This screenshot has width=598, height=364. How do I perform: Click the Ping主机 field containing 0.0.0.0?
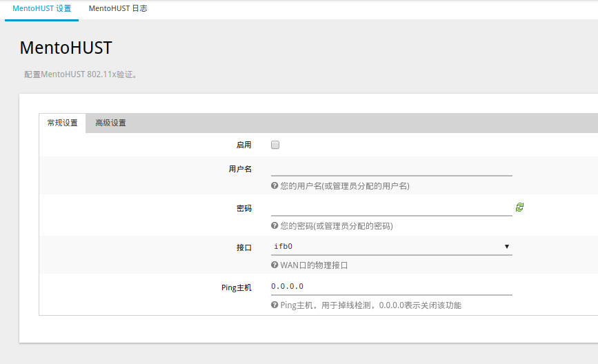(x=391, y=287)
